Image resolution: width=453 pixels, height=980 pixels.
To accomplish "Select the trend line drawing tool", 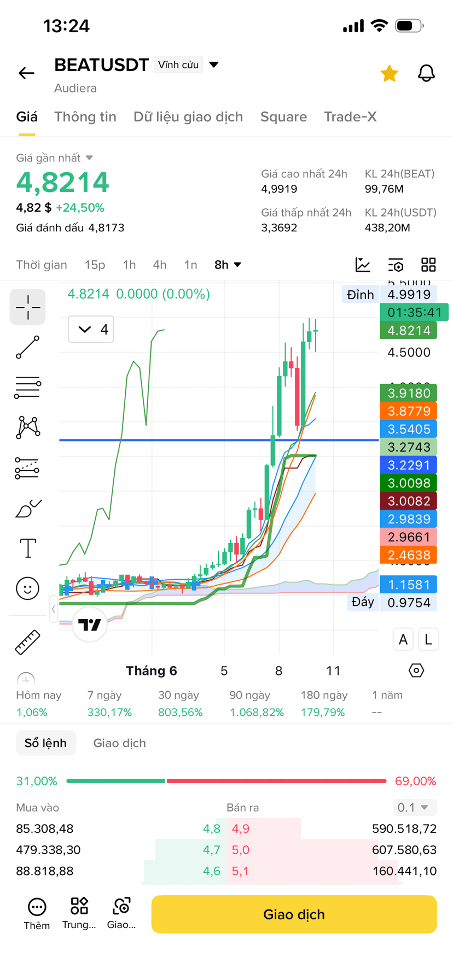I will (28, 347).
